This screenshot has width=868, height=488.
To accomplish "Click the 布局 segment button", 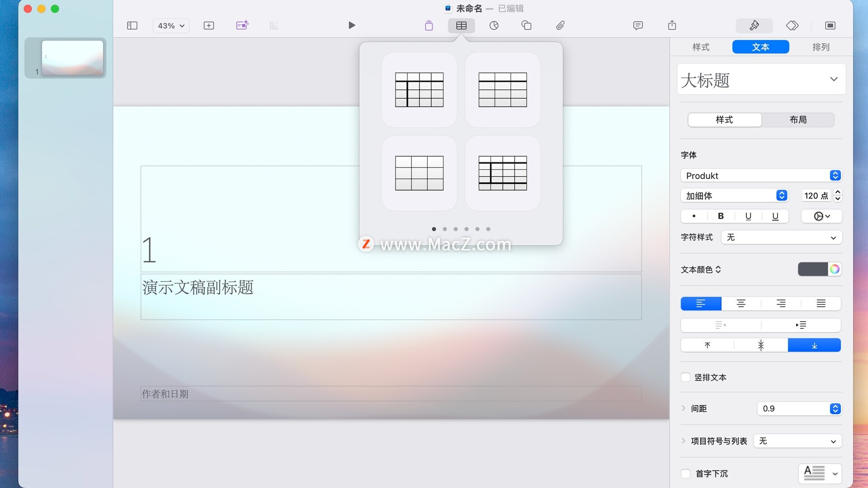I will tap(798, 120).
